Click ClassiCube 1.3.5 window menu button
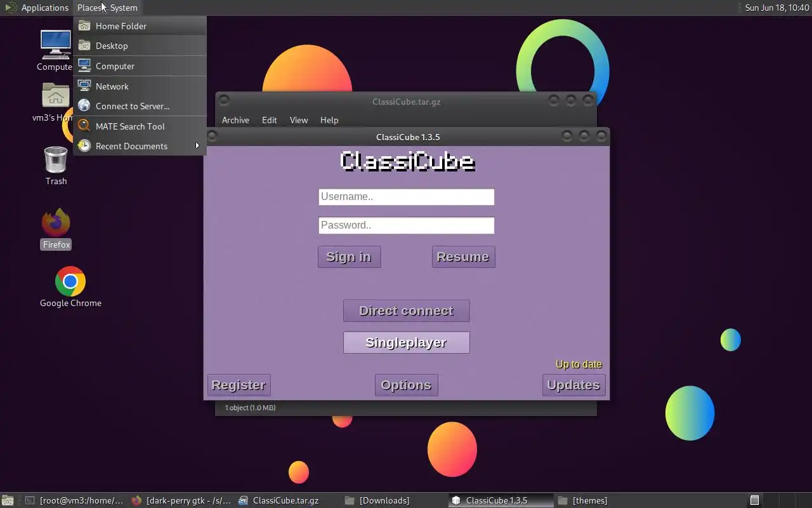This screenshot has height=508, width=812. 213,137
